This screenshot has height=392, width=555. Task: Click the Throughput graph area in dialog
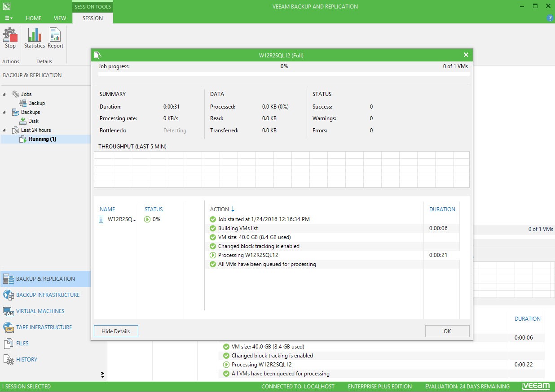tap(282, 170)
